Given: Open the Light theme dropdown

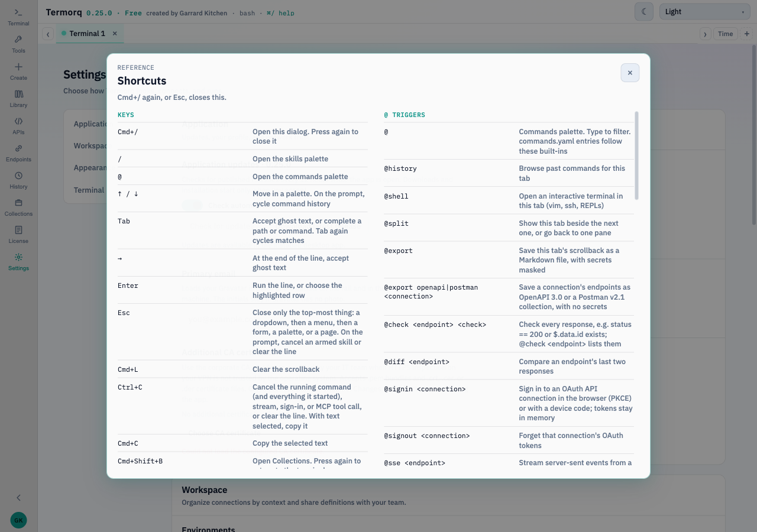Looking at the screenshot, I should (x=704, y=12).
